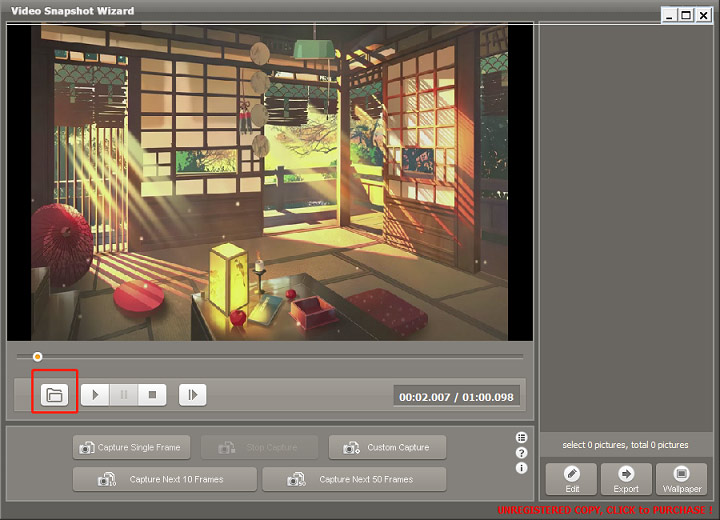The height and width of the screenshot is (520, 720).
Task: Click the Capture Single Frame button
Action: tap(130, 447)
